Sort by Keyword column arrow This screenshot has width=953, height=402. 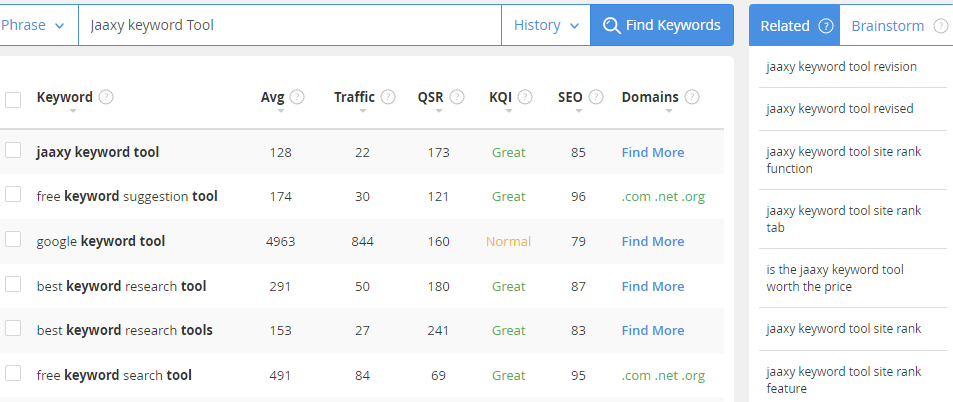point(73,111)
